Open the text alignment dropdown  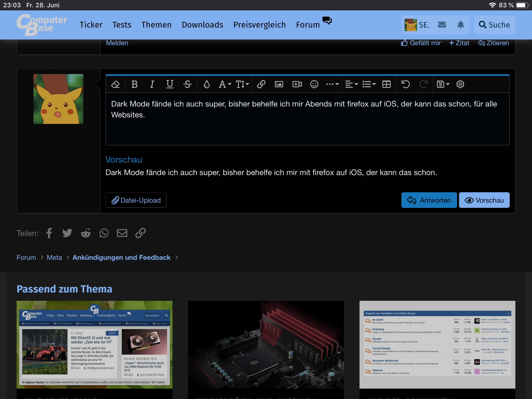click(x=351, y=84)
